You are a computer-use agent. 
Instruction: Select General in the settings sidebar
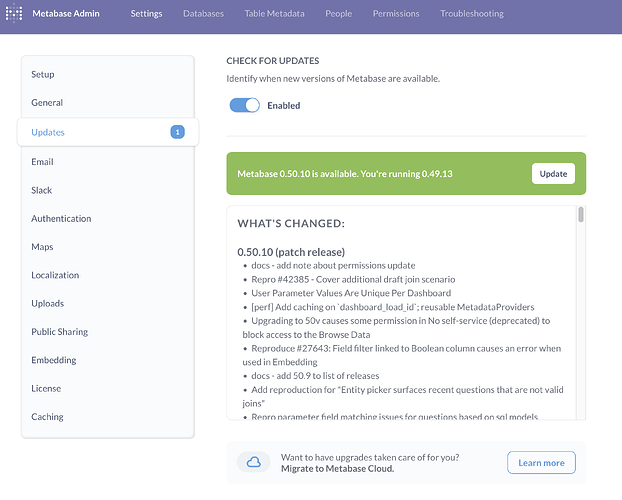108,103
